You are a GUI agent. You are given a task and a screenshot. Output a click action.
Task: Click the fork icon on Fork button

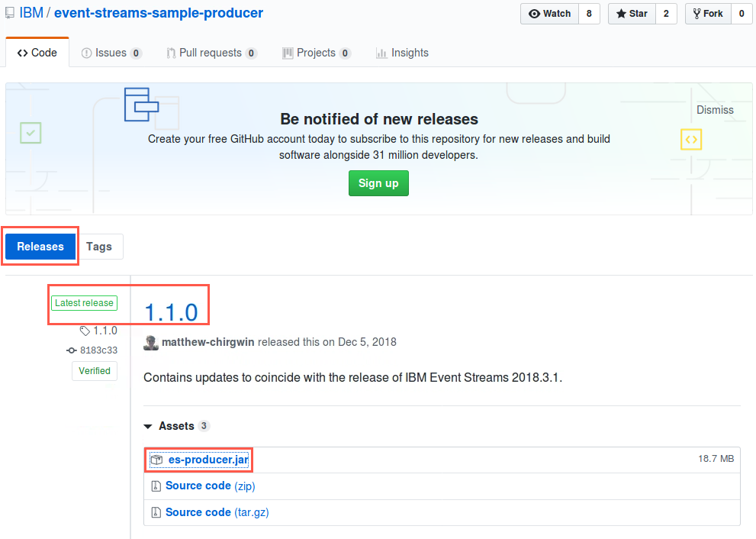click(696, 14)
